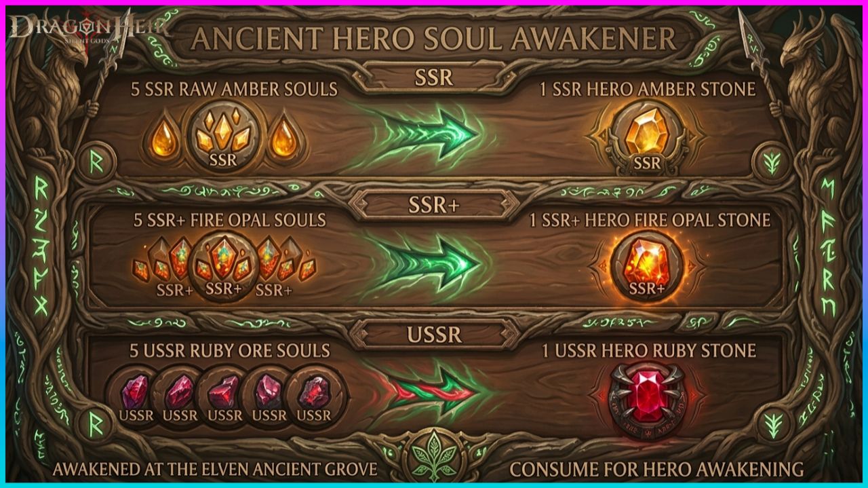This screenshot has width=868, height=488.
Task: Open the SSR tier tab
Action: (x=434, y=77)
